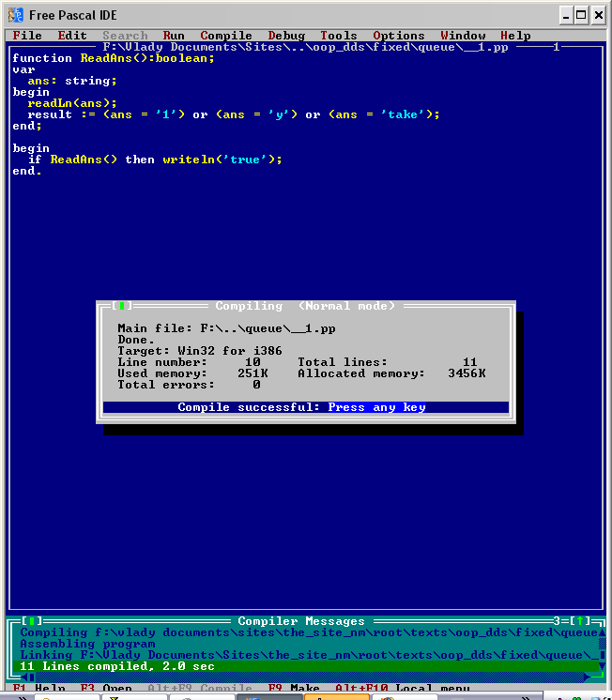Close the Compiler Messages window box

point(32,621)
